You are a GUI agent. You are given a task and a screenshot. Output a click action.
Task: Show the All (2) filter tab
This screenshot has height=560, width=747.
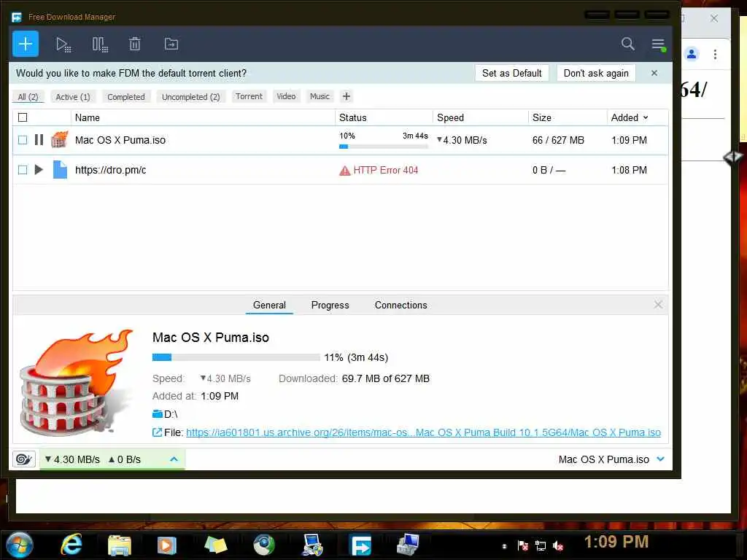coord(28,97)
